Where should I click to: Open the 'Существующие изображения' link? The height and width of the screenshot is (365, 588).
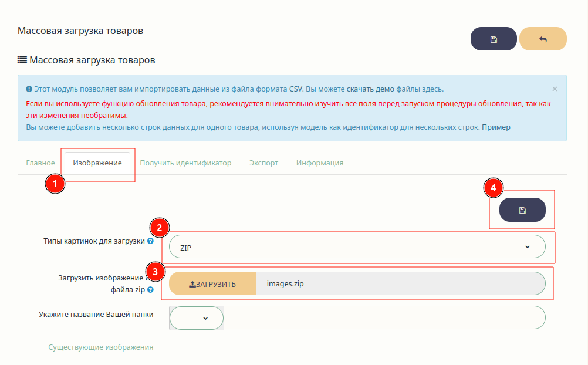point(101,347)
